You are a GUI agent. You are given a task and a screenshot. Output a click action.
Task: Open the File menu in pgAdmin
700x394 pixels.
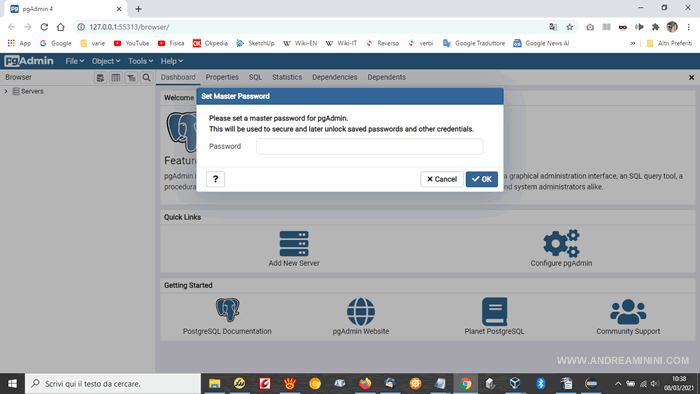tap(74, 61)
